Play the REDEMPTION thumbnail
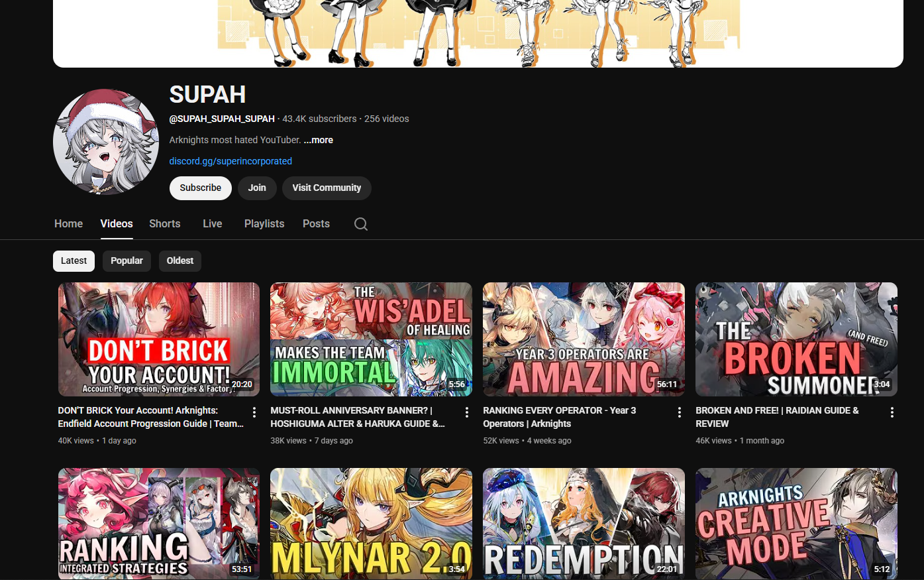Image resolution: width=924 pixels, height=580 pixels. (x=584, y=524)
